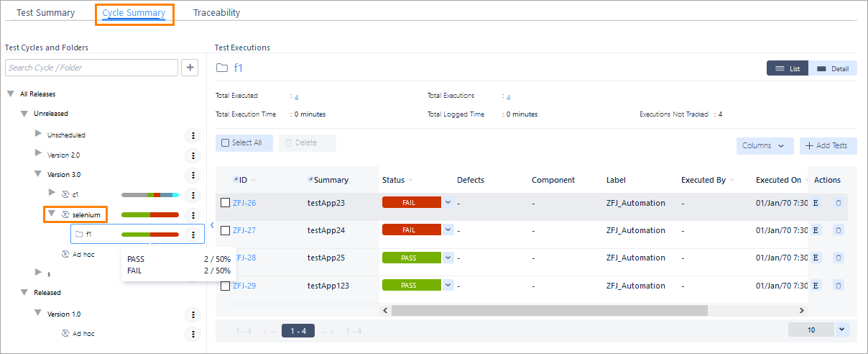Expand the Unscheduled node
Screen dimensions: 868x354
click(x=39, y=134)
